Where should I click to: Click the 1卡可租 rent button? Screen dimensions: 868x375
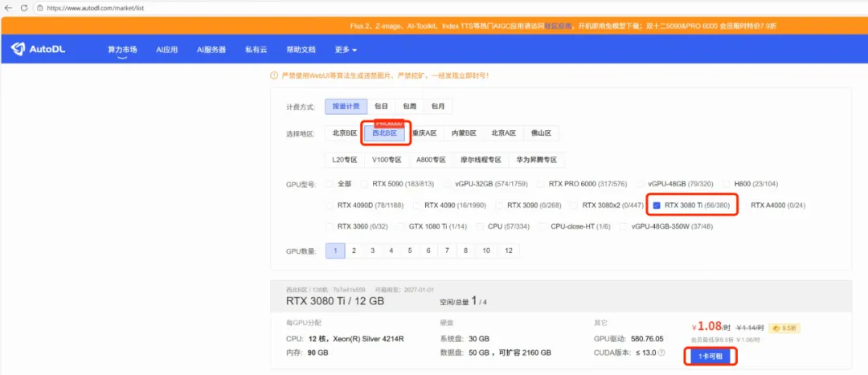pos(710,357)
